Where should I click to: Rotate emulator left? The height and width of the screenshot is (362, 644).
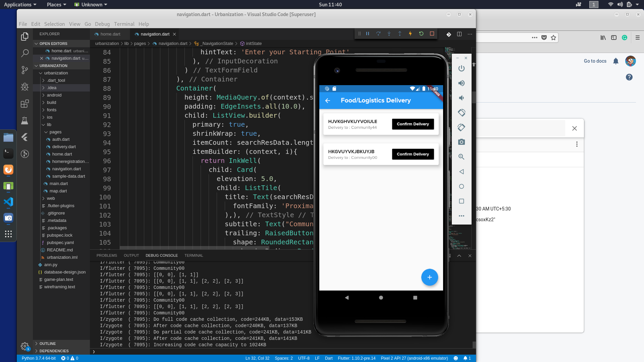(x=462, y=113)
